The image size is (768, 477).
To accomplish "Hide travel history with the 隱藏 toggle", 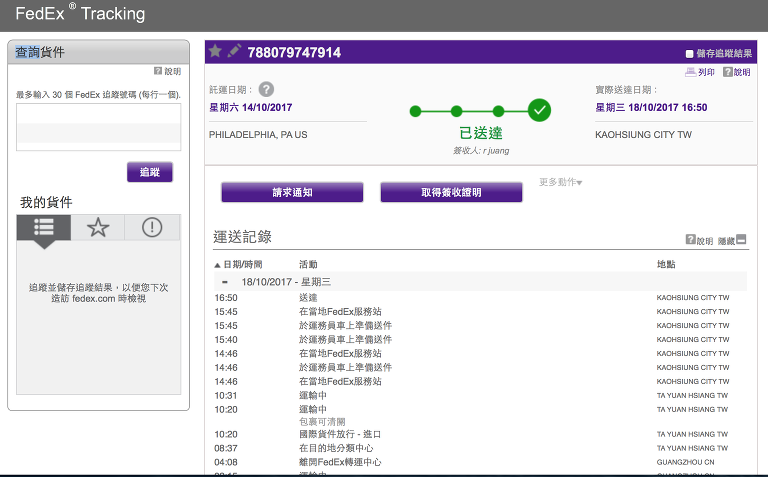I will click(732, 240).
